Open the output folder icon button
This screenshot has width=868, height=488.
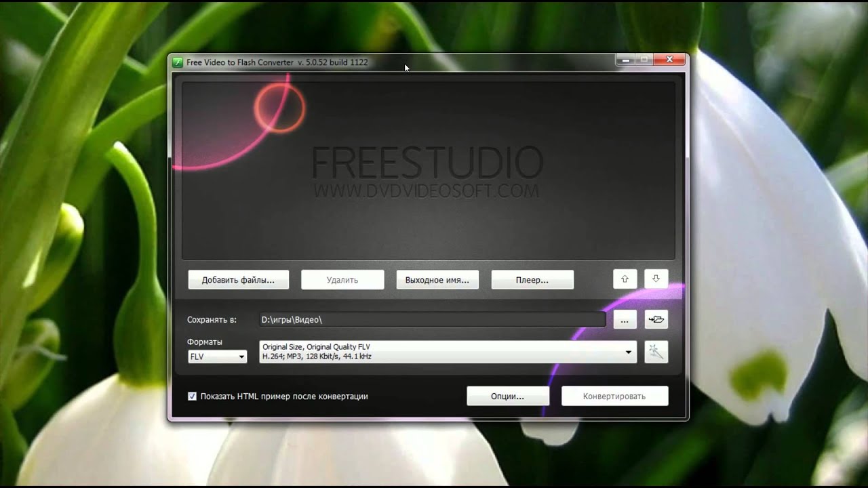pos(656,319)
